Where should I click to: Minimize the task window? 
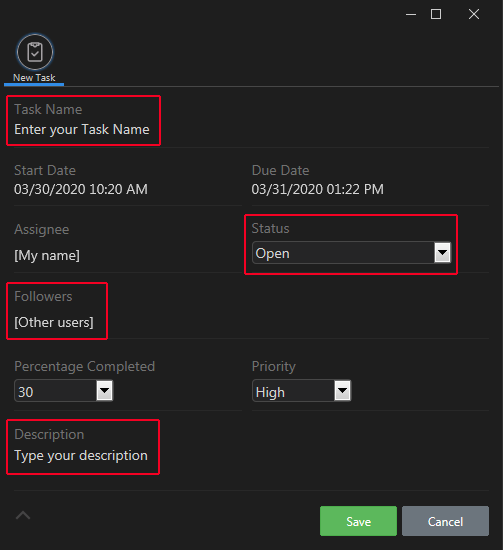coord(411,14)
